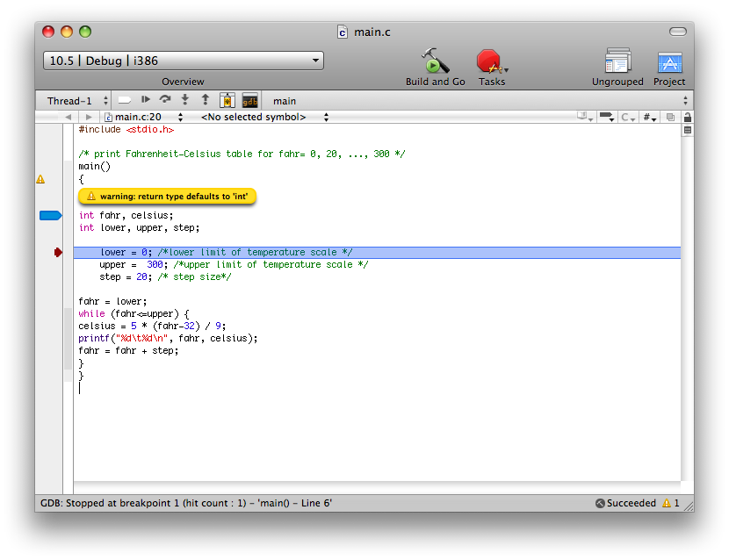Open the 10.5 | Debug | i386 overview dropdown
Viewport: 729px width, 560px height.
pos(184,61)
